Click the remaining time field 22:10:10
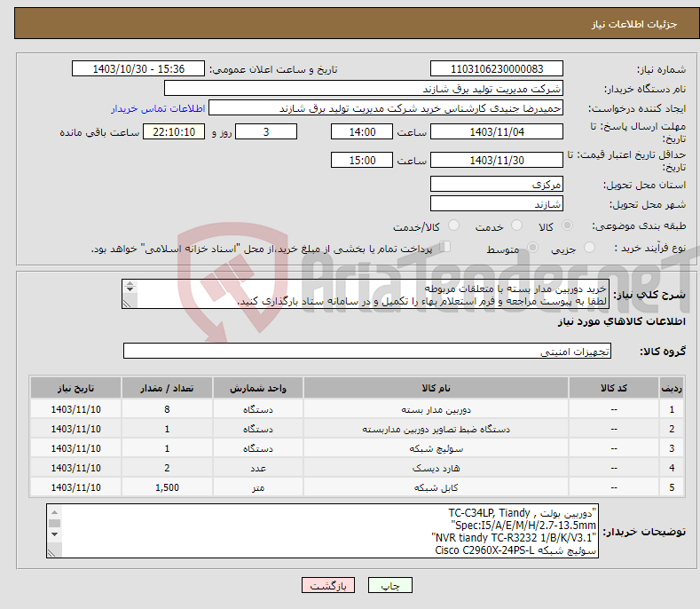 (174, 131)
